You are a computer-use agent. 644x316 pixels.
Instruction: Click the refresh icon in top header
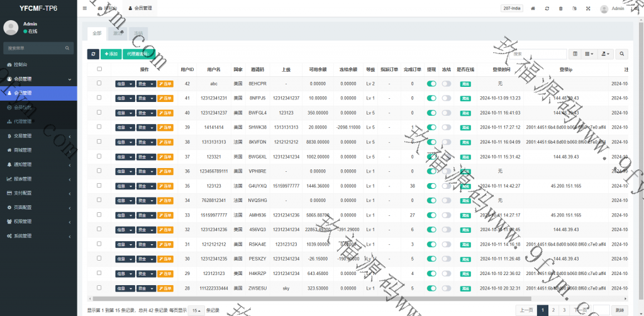(547, 9)
